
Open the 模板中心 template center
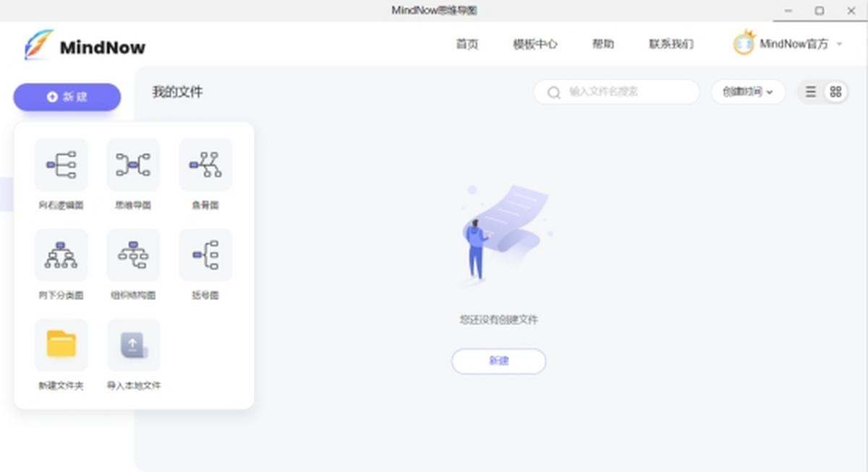535,44
